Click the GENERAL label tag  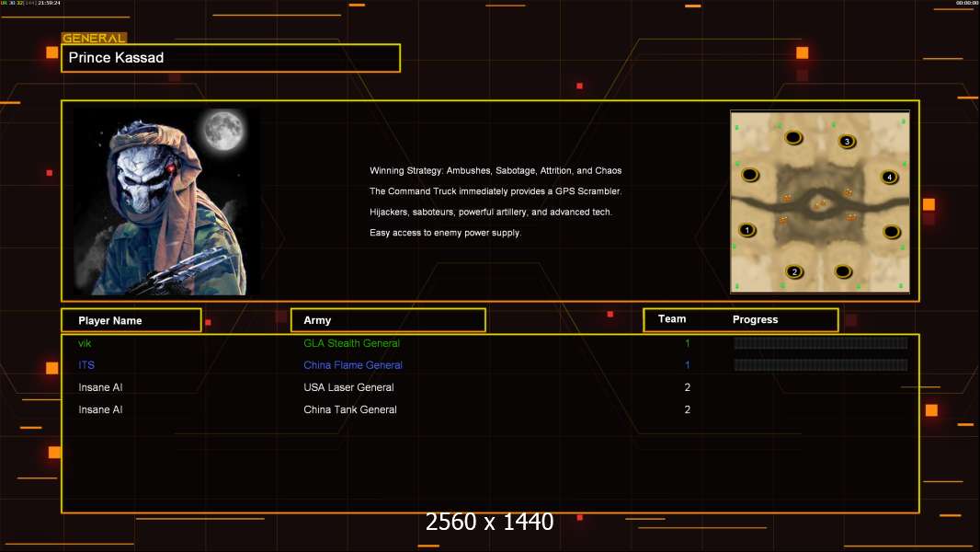click(94, 38)
